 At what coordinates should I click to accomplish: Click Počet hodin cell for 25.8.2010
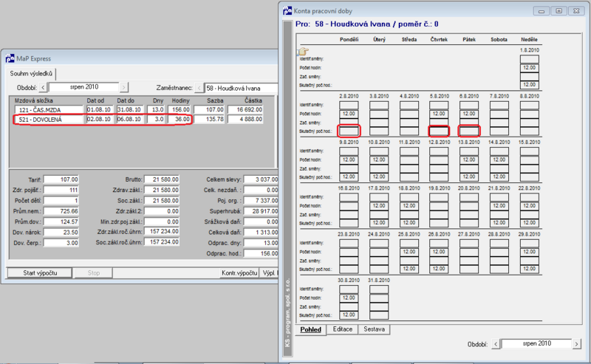point(409,252)
